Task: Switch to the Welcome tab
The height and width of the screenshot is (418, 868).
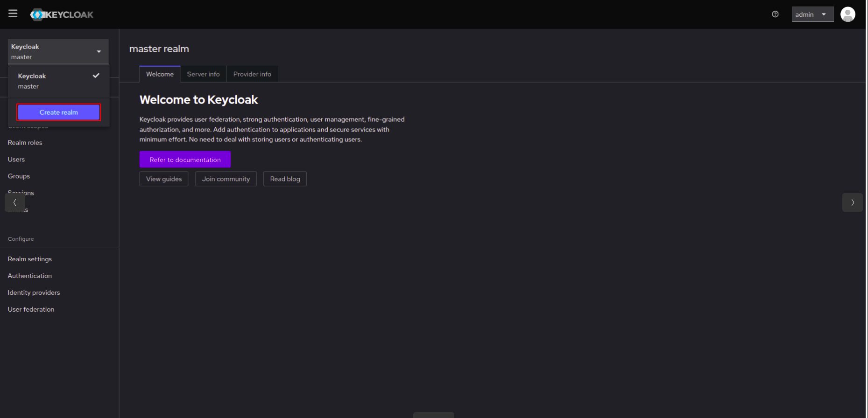Action: tap(160, 74)
